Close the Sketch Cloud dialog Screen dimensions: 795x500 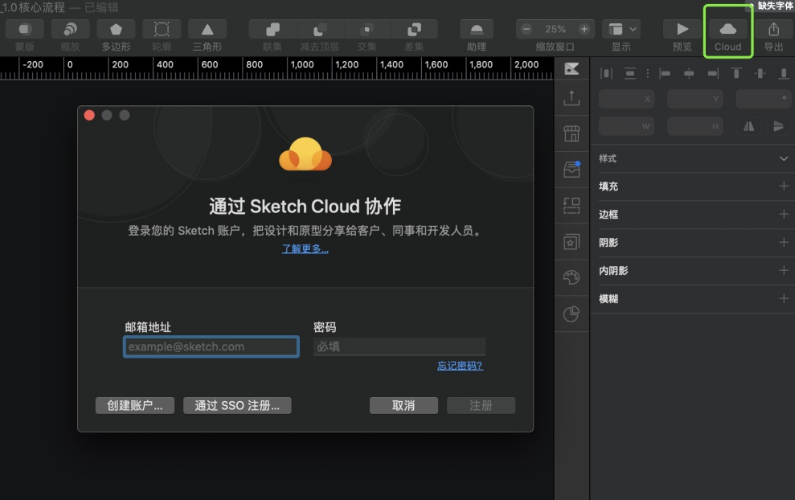click(x=89, y=115)
